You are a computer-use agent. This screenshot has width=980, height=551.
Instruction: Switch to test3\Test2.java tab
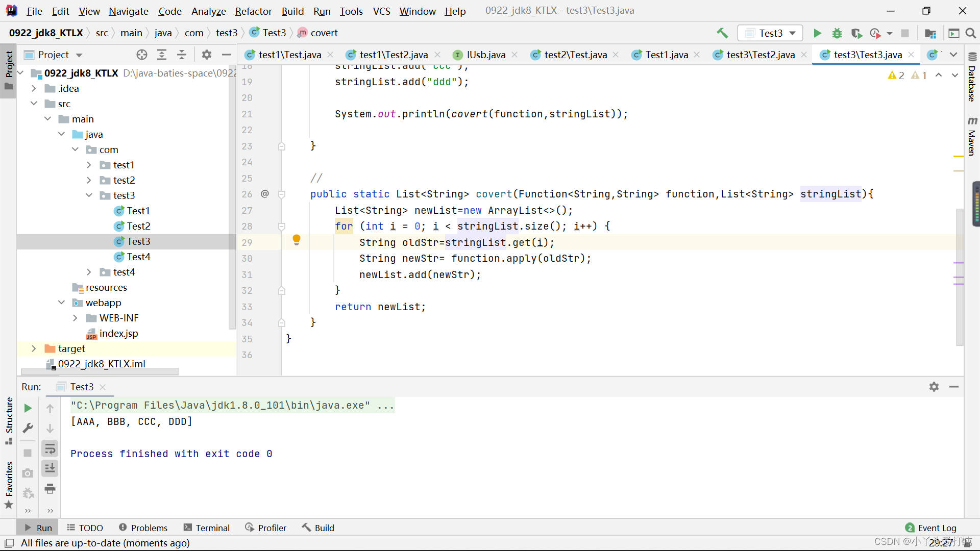761,55
